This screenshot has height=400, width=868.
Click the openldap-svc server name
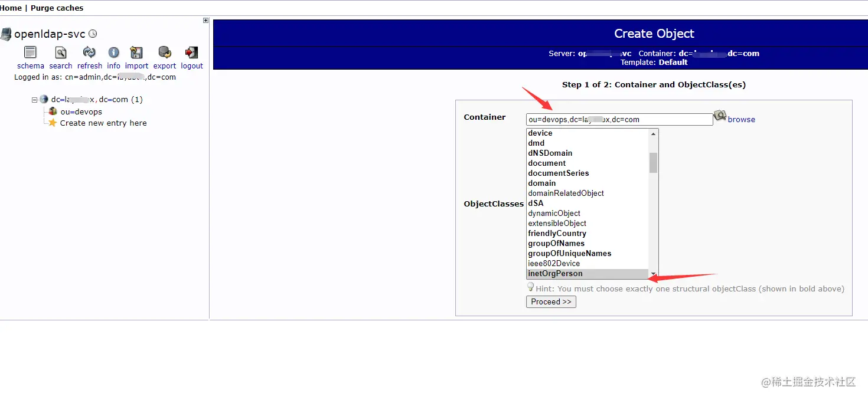(x=50, y=34)
